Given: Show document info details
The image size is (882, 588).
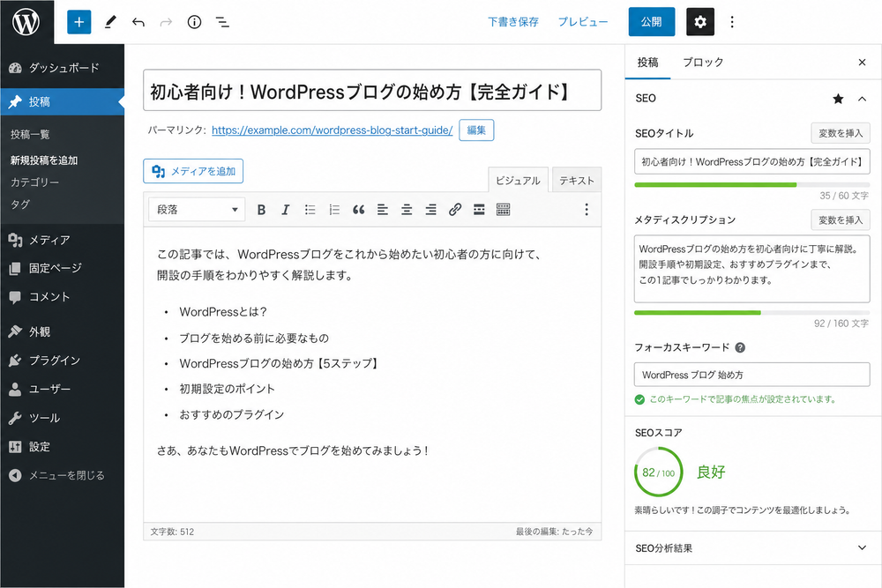Looking at the screenshot, I should click(194, 22).
